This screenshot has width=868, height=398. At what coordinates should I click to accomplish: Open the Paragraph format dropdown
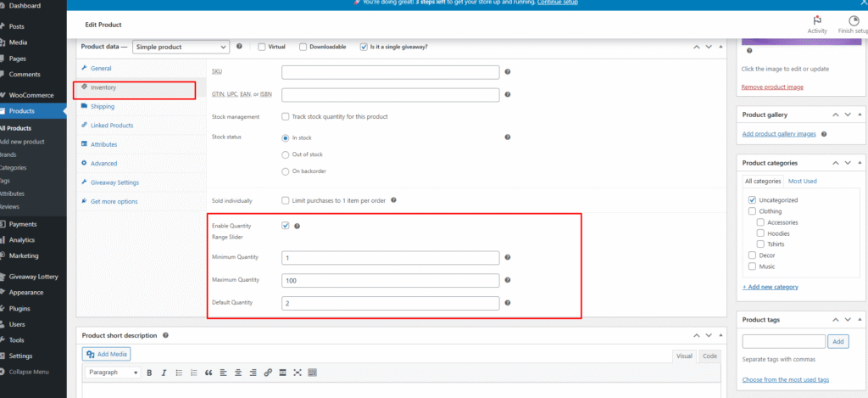tap(112, 373)
